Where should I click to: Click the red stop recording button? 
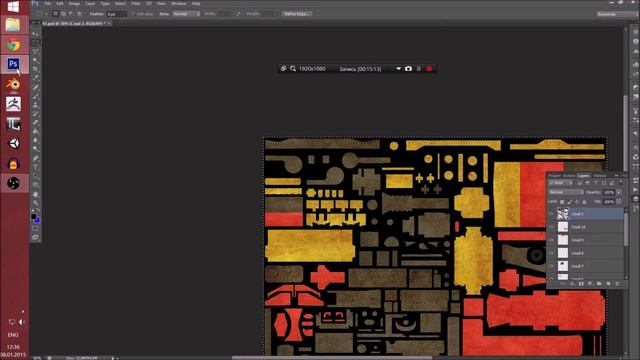(429, 69)
